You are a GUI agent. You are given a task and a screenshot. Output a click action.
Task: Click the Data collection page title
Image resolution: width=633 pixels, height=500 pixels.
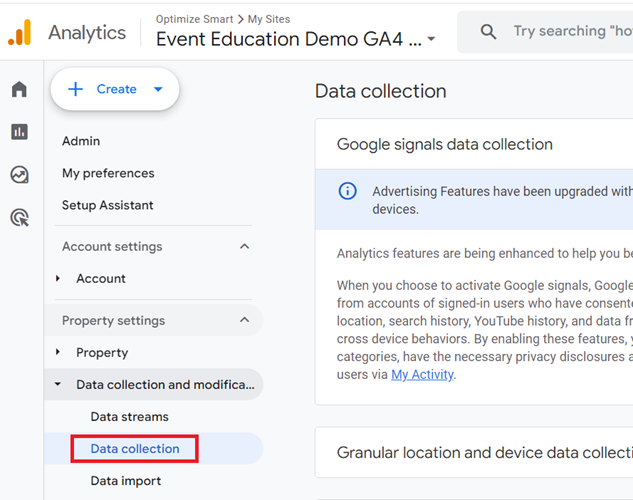tap(381, 91)
